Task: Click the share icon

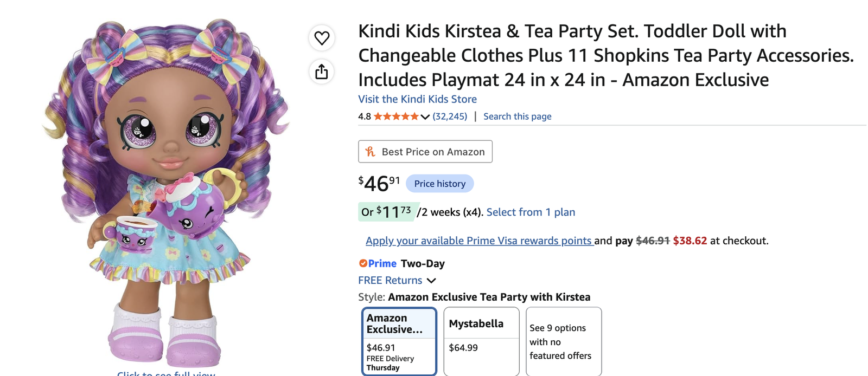Action: point(322,72)
